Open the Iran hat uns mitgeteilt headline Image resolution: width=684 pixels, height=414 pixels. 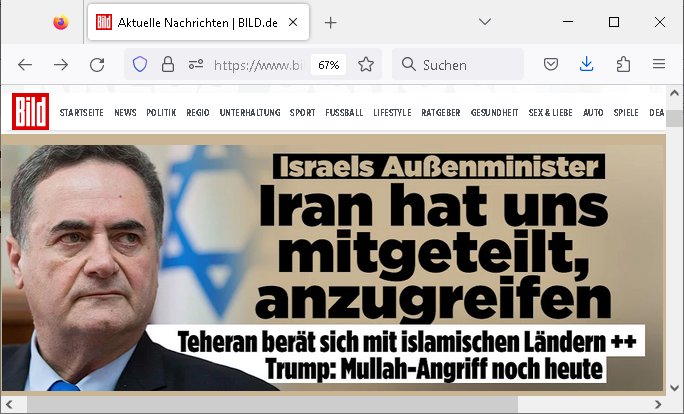(433, 251)
